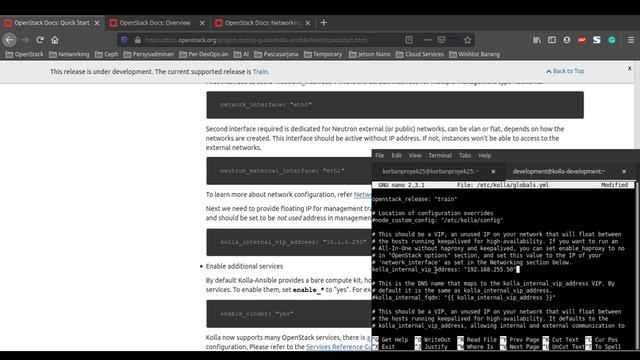Click the padlock site info icon
The width and height of the screenshot is (640, 360).
138,40
